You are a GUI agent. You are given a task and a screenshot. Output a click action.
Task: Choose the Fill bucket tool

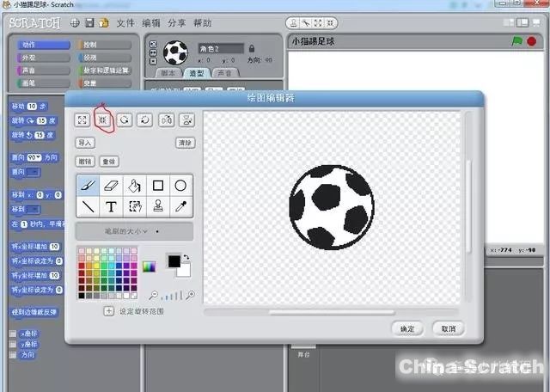[x=134, y=185]
